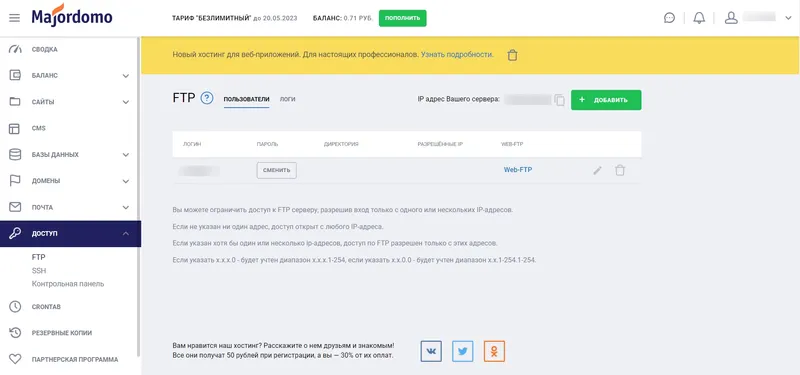This screenshot has height=375, width=800.
Task: Click the Разрешённые IP column header
Action: click(x=440, y=144)
